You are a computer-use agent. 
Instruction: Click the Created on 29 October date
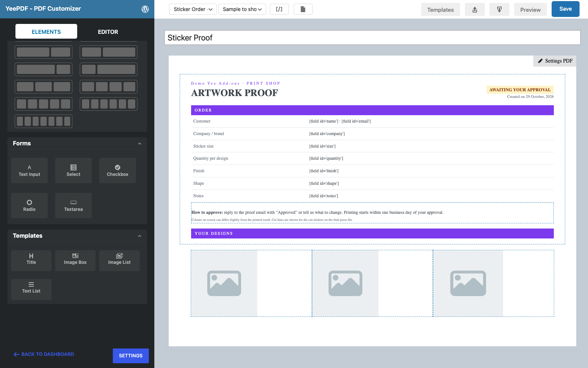(530, 97)
